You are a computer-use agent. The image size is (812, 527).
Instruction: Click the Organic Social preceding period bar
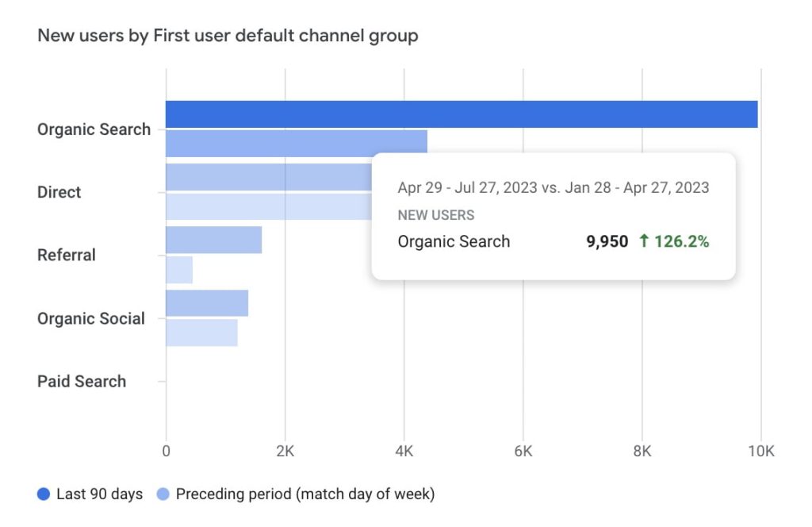201,333
